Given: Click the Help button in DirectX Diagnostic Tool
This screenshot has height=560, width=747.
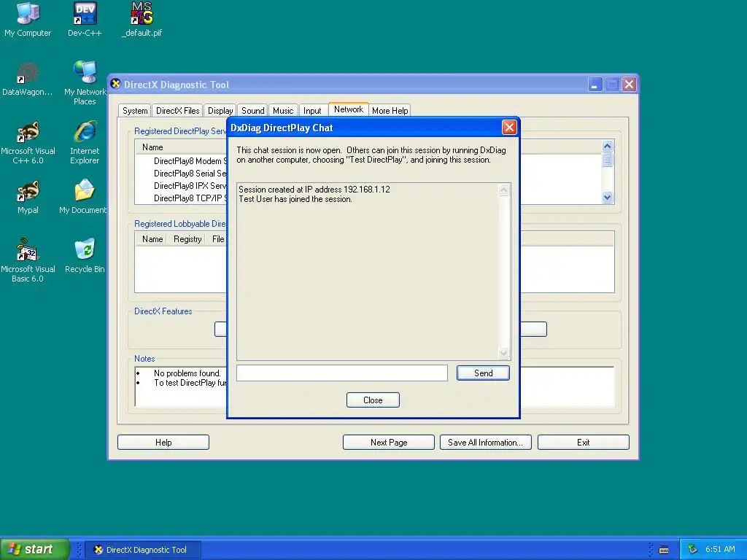Looking at the screenshot, I should point(163,443).
